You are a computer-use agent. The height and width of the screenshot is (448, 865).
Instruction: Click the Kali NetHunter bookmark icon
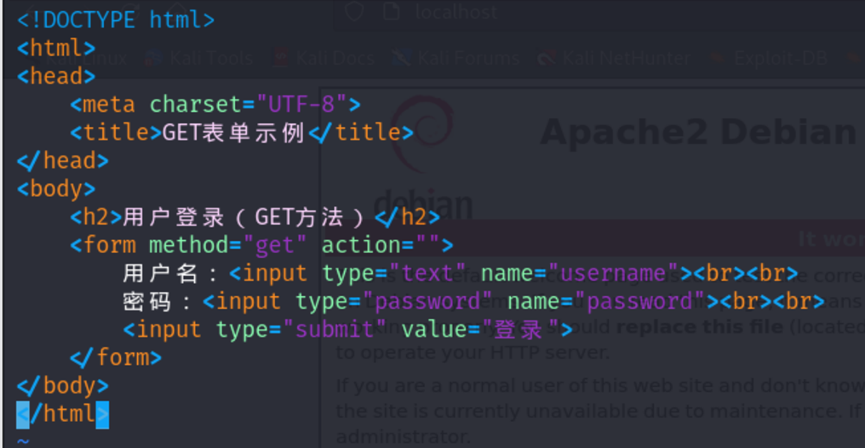[546, 58]
